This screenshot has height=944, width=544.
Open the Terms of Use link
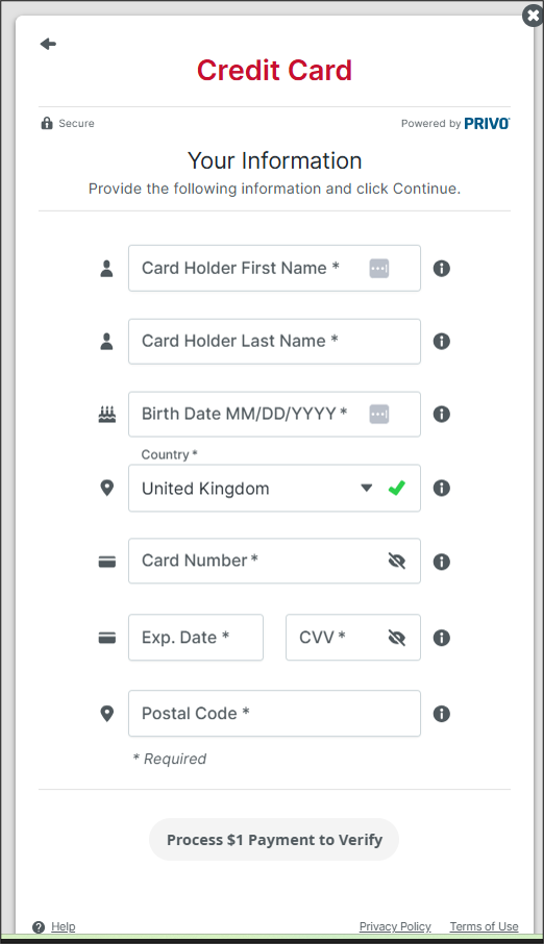click(484, 927)
